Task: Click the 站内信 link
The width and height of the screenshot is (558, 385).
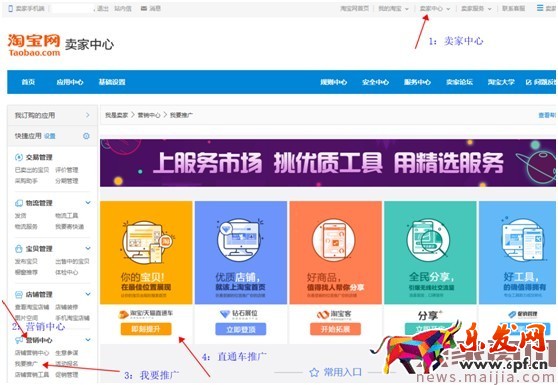Action: tap(123, 8)
